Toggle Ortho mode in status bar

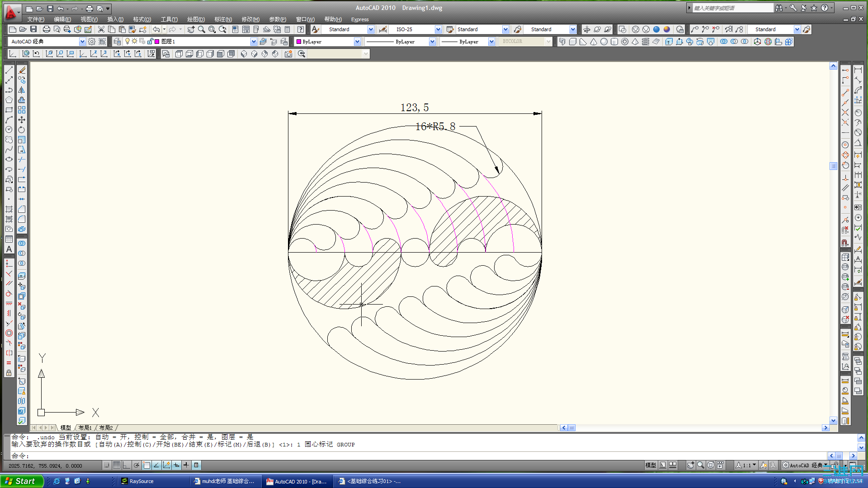coord(127,465)
